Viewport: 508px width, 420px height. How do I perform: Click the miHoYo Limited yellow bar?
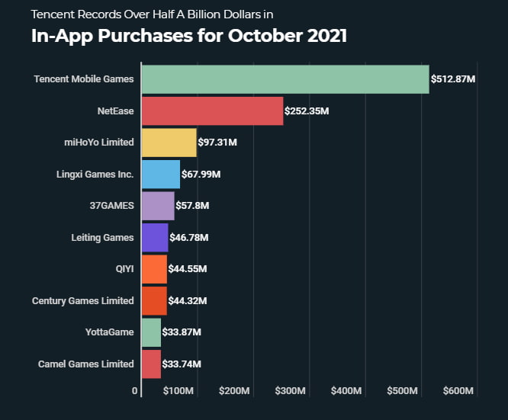click(169, 143)
